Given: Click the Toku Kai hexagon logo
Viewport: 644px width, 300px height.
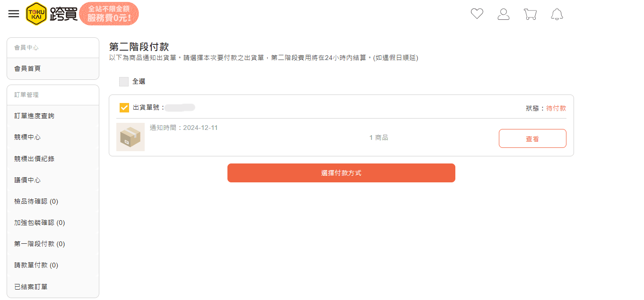Looking at the screenshot, I should coord(36,14).
